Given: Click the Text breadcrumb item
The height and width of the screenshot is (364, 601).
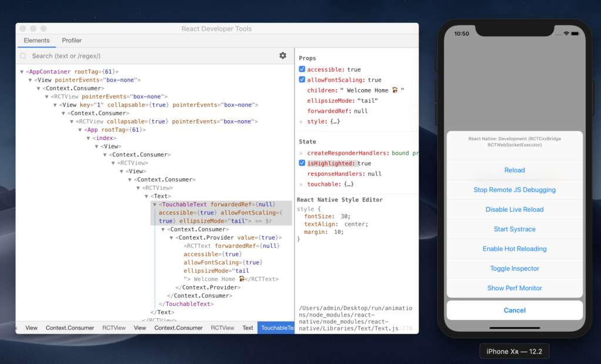Looking at the screenshot, I should tap(248, 328).
